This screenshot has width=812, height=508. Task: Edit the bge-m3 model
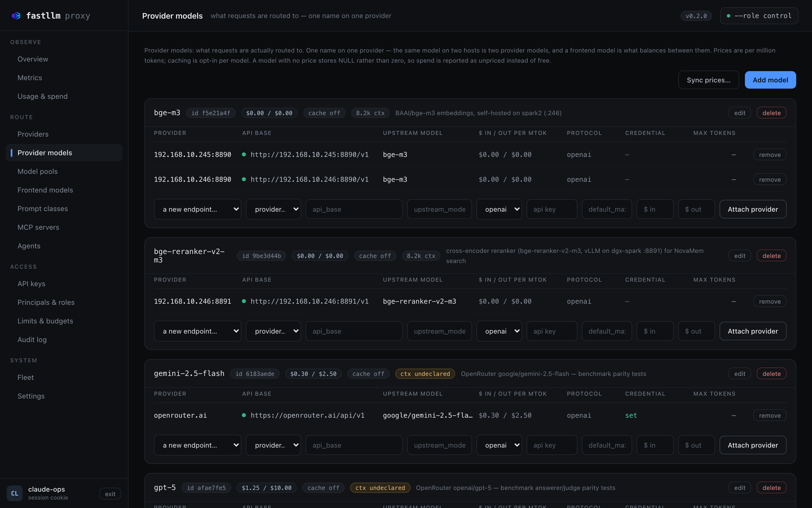tap(740, 113)
